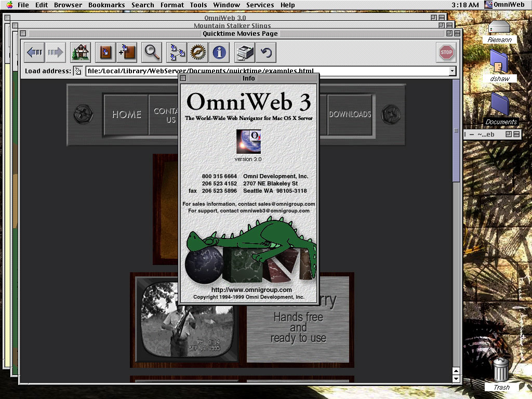This screenshot has width=532, height=399.
Task: Open the Riemann disk icon on desktop
Action: pyautogui.click(x=499, y=32)
